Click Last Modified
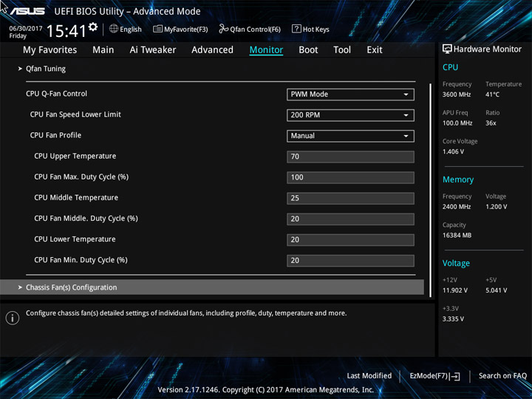Viewport: 532px width, 399px height. (x=369, y=376)
